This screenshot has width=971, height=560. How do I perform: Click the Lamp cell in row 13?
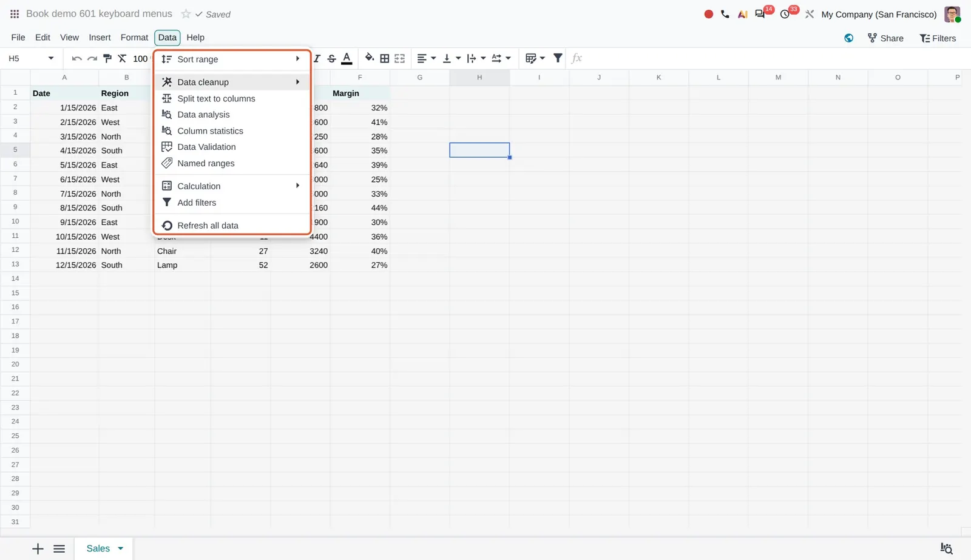pos(182,265)
